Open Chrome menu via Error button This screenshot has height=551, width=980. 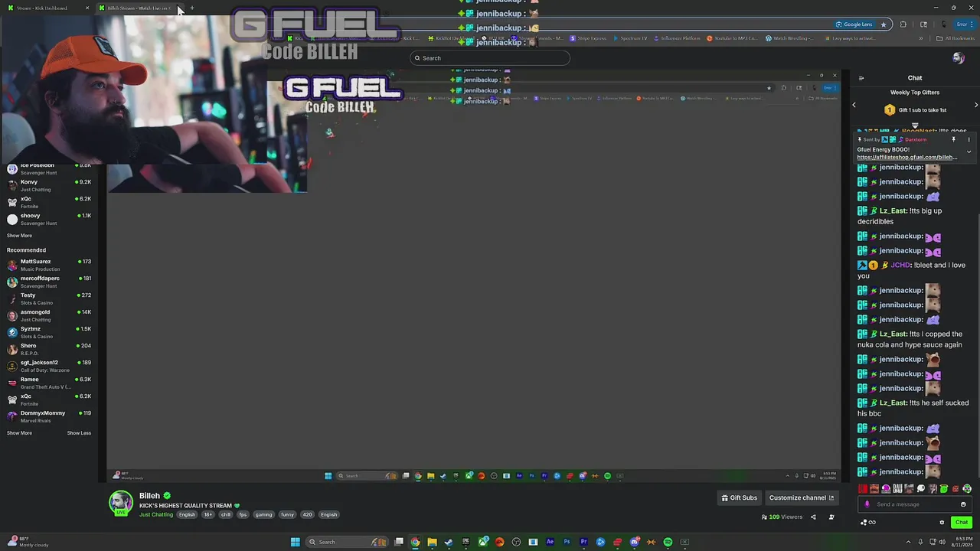[964, 24]
